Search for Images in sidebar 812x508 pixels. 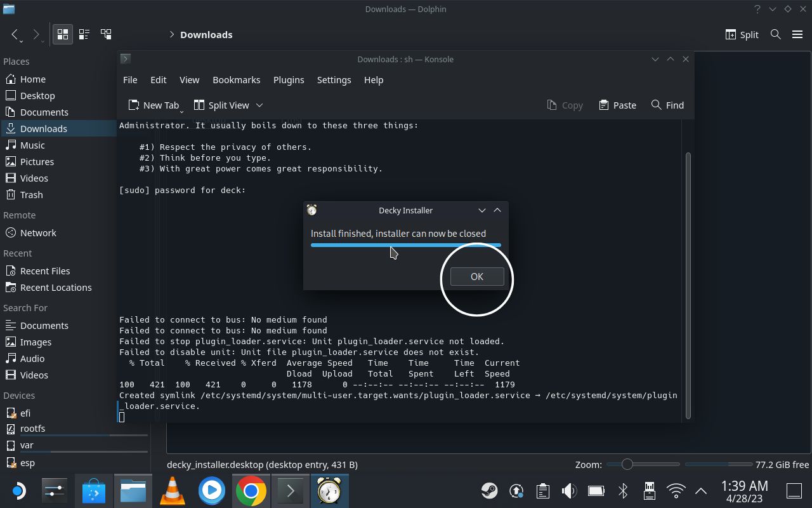pyautogui.click(x=58, y=342)
